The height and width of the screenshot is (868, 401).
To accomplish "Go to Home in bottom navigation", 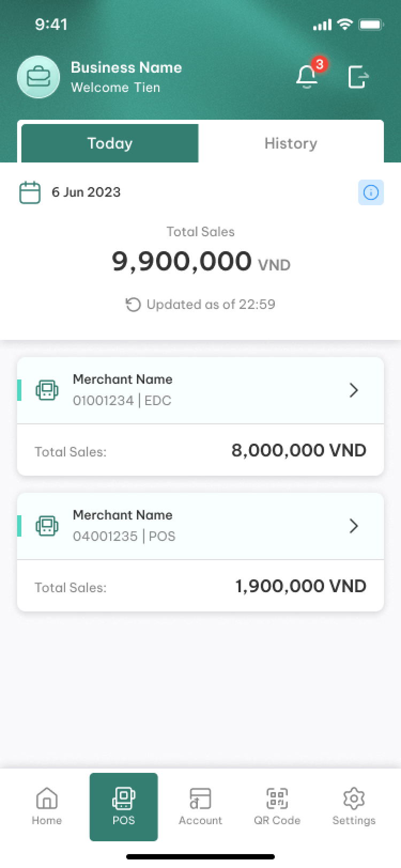I will click(x=47, y=807).
